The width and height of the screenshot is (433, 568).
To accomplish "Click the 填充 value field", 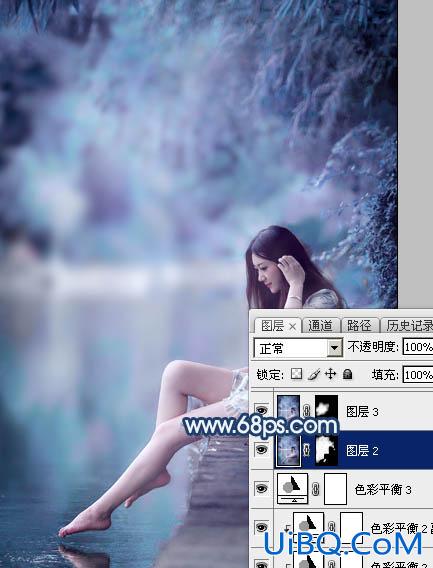I will [418, 375].
